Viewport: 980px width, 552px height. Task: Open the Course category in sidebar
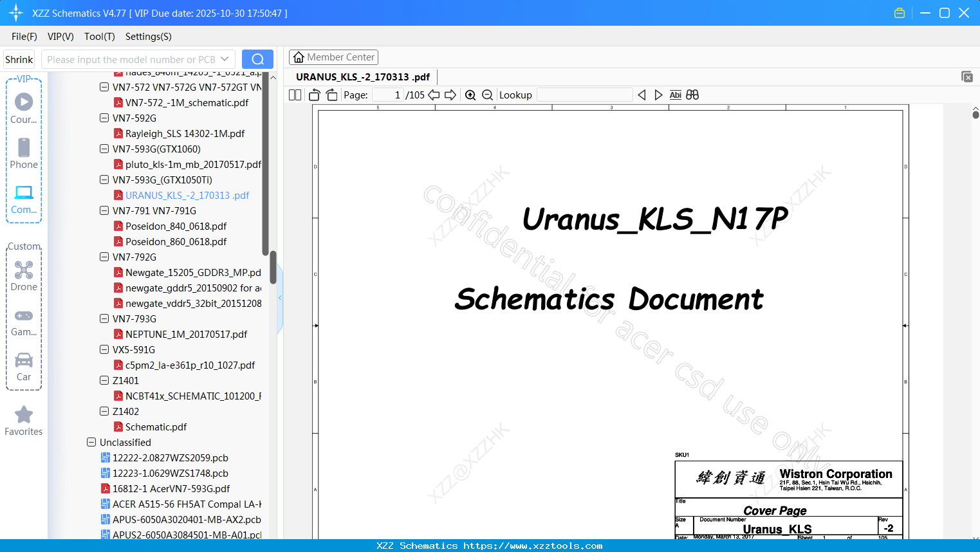click(x=24, y=108)
